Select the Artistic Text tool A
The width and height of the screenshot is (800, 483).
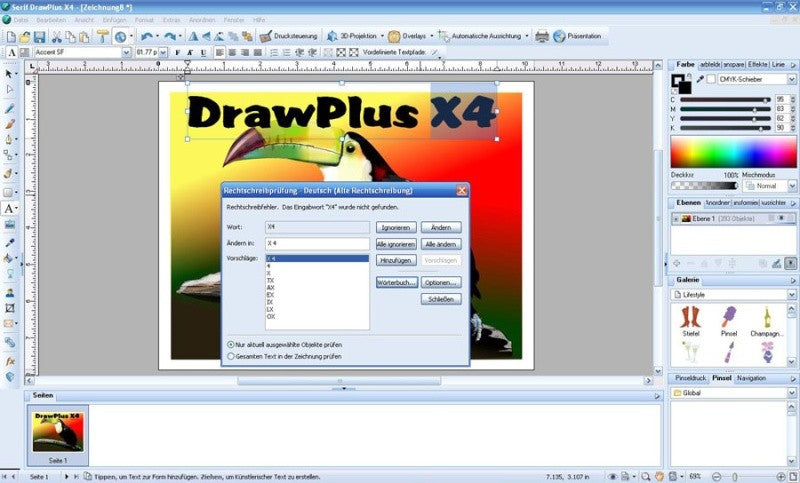point(9,209)
